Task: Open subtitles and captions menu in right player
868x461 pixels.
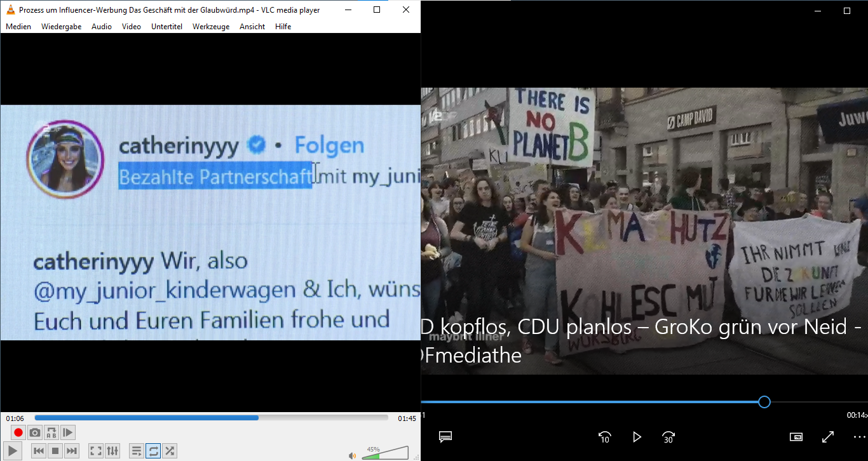Action: coord(445,437)
